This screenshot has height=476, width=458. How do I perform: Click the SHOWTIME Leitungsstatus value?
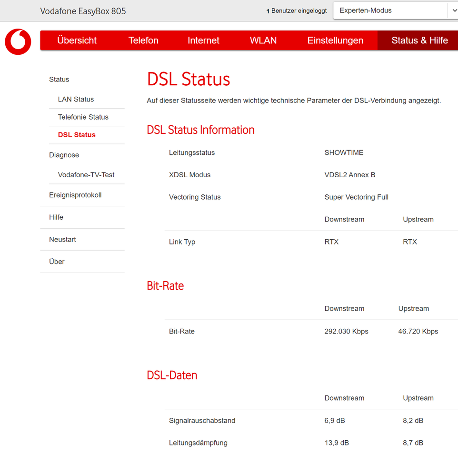[x=344, y=152]
